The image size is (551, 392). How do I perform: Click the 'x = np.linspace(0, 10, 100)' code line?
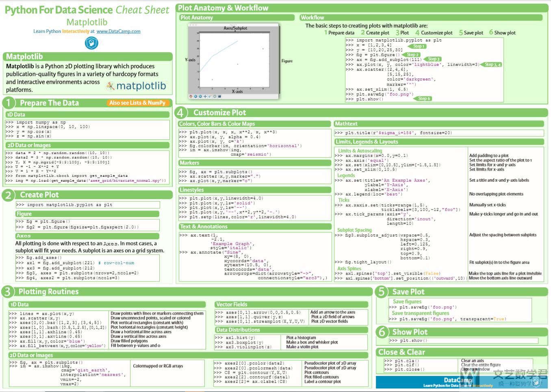48,127
